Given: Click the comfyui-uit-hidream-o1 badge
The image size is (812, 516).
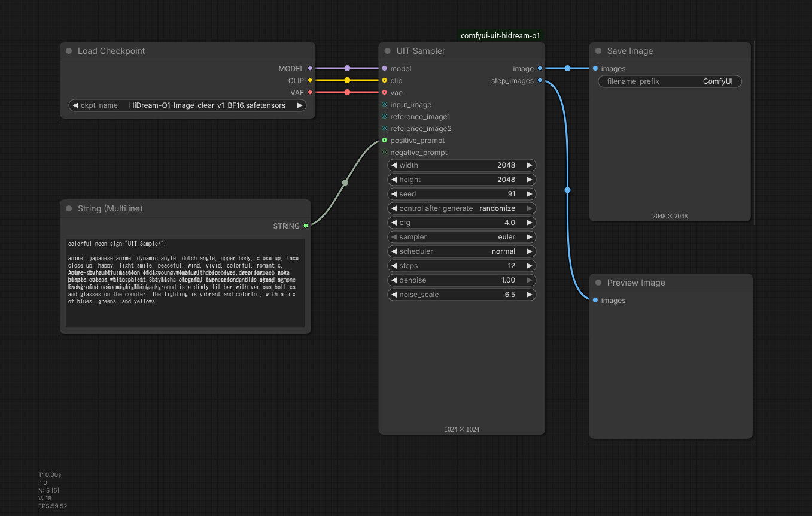Looking at the screenshot, I should [500, 36].
